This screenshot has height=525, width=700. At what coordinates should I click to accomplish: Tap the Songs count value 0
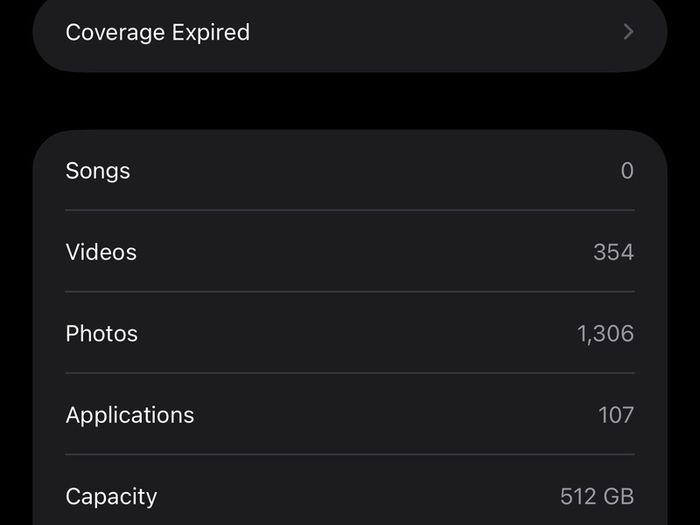(627, 171)
